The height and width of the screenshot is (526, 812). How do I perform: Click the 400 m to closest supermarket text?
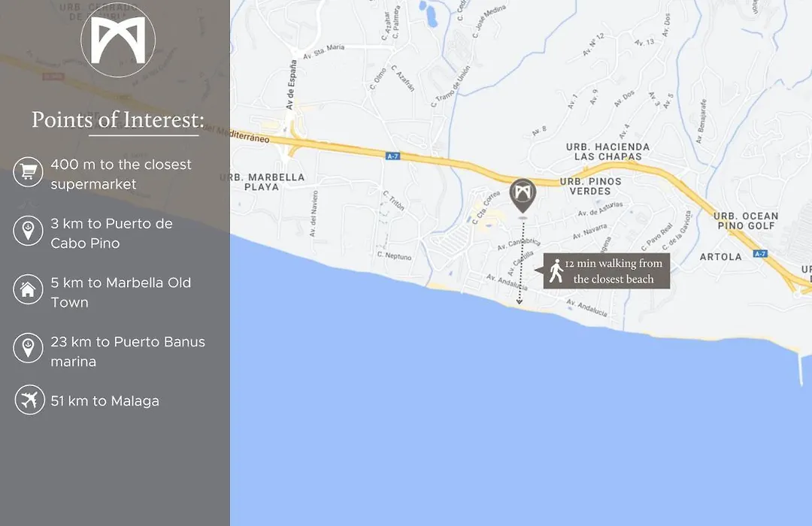[x=121, y=174]
